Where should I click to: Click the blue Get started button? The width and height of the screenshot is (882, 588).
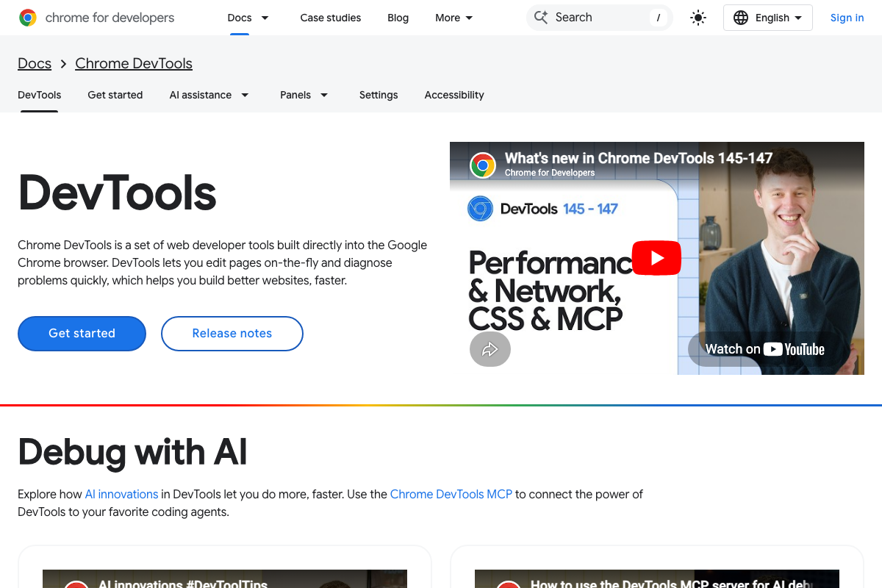pyautogui.click(x=82, y=334)
